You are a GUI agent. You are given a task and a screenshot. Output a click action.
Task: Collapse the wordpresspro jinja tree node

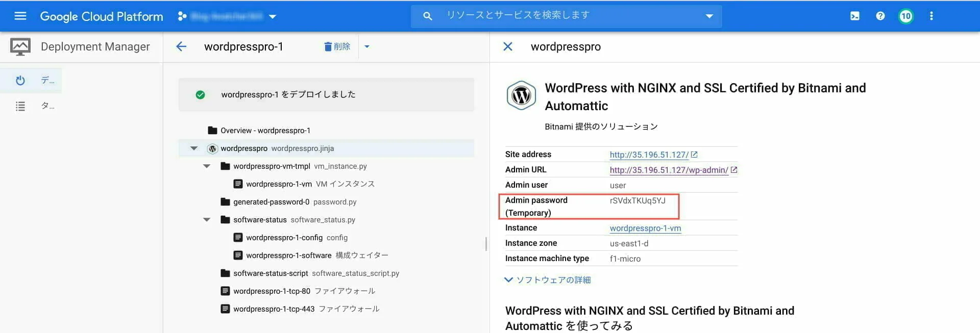coord(194,148)
